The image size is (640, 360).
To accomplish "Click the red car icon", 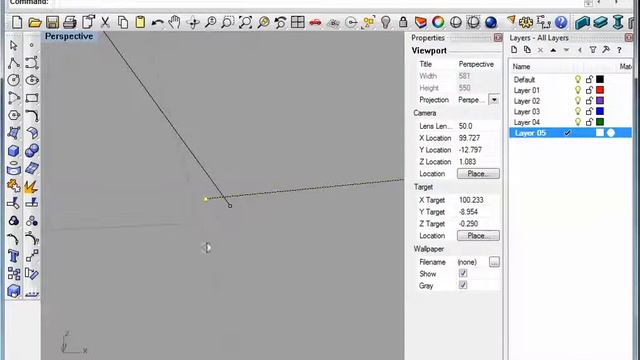I will pyautogui.click(x=315, y=22).
